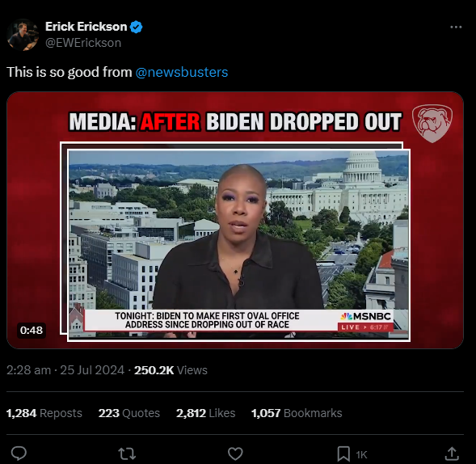Open the @newsbusters mention link
This screenshot has width=476, height=464.
pos(182,72)
